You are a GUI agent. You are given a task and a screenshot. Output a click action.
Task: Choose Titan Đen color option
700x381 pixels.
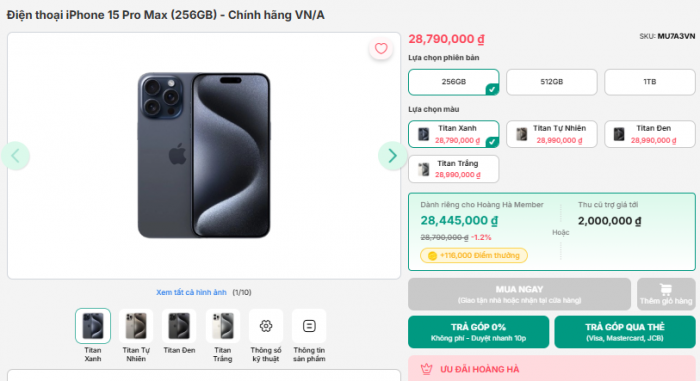[x=650, y=134]
